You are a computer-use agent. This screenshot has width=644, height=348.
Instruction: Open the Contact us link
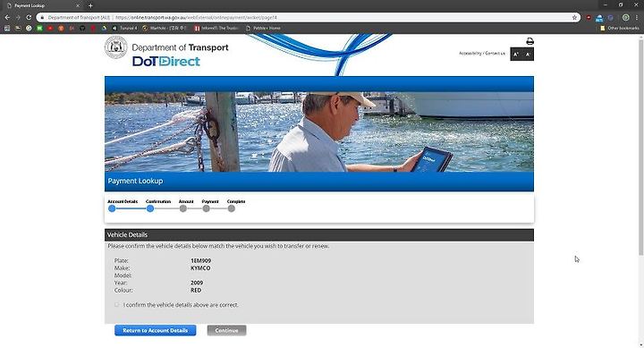(x=495, y=54)
